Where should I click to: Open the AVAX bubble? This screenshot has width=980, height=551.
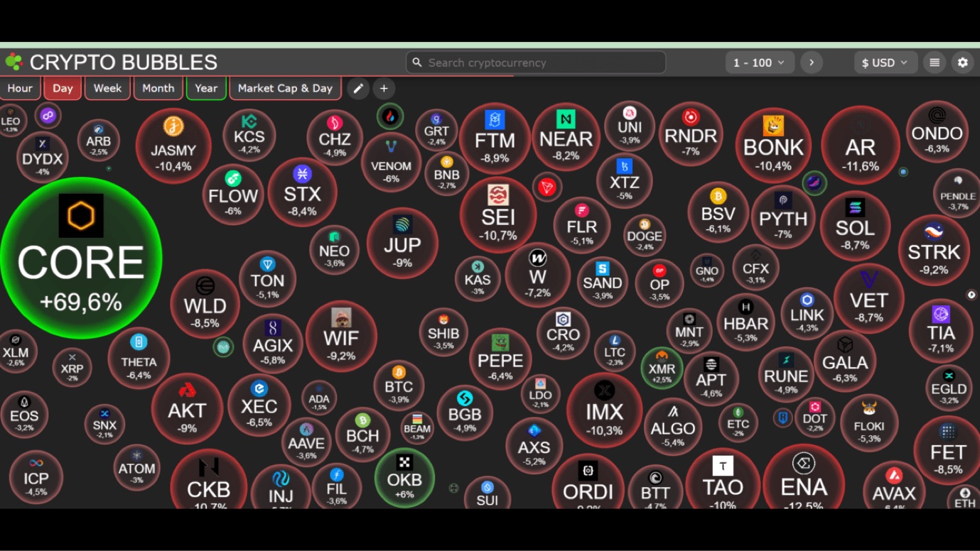pyautogui.click(x=894, y=486)
